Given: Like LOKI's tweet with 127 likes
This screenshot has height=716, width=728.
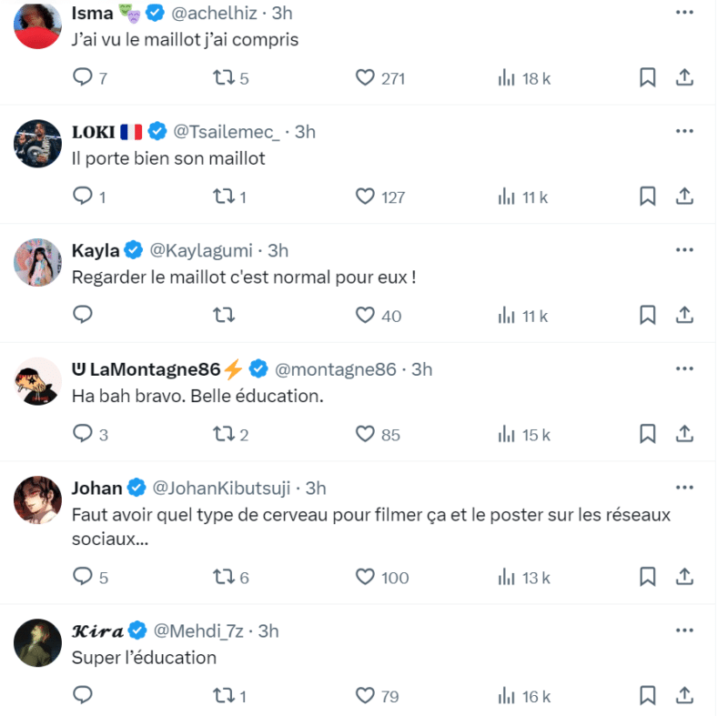Looking at the screenshot, I should tap(365, 197).
